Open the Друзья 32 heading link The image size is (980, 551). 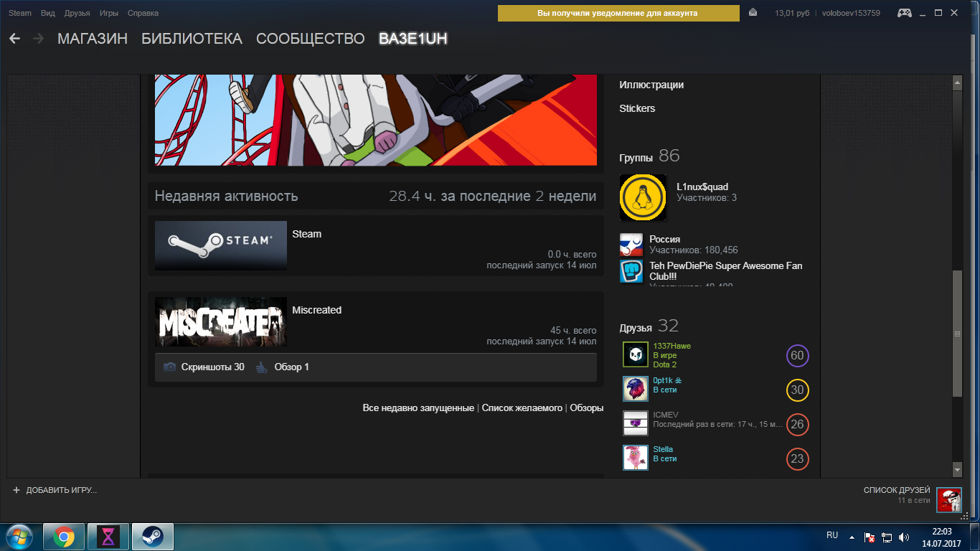pyautogui.click(x=649, y=326)
